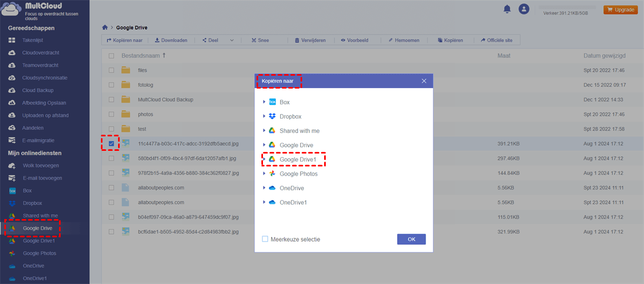
Task: Check 580bd4f1 jpg file checkbox
Action: (x=112, y=158)
